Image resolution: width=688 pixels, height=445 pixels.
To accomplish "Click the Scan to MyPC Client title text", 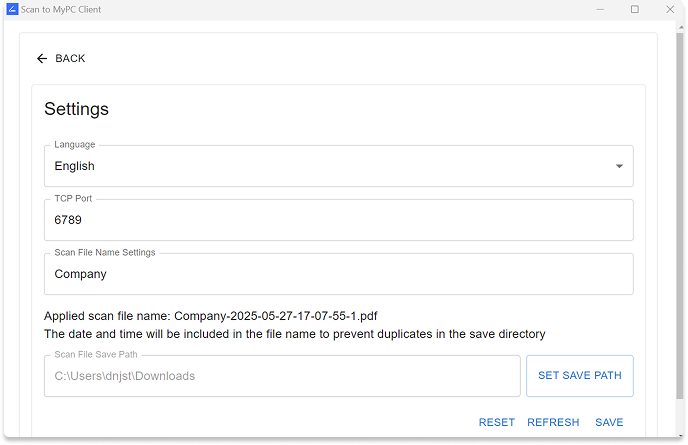I will (x=61, y=9).
